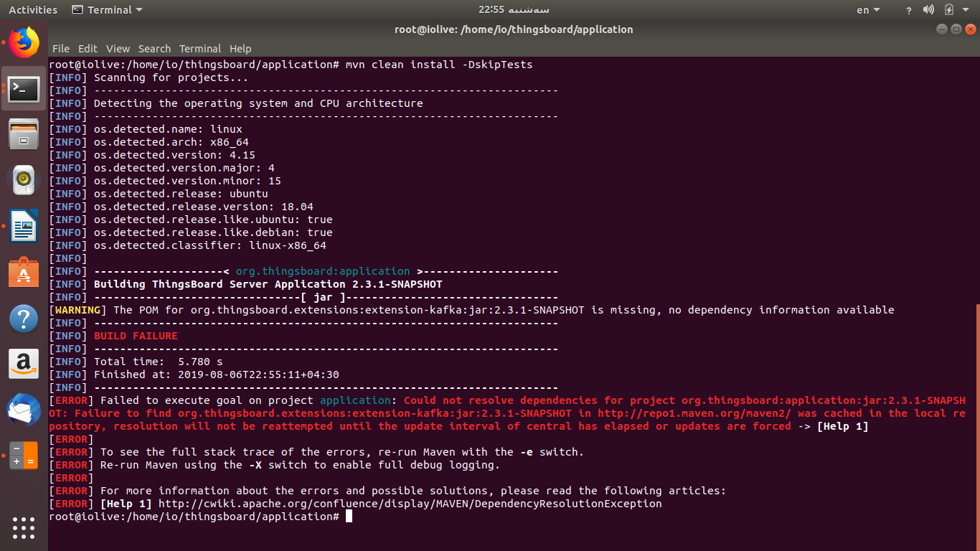This screenshot has width=980, height=551.
Task: Click the 'org.thingsboard:application' project name
Action: [x=323, y=271]
